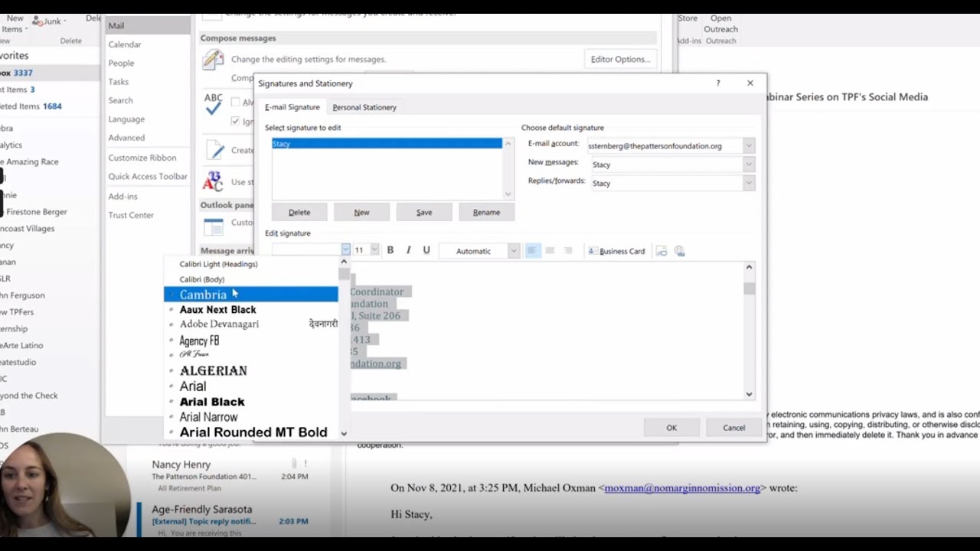Viewport: 980px width, 551px height.
Task: Click Editor Options pencil icon
Action: point(214,59)
